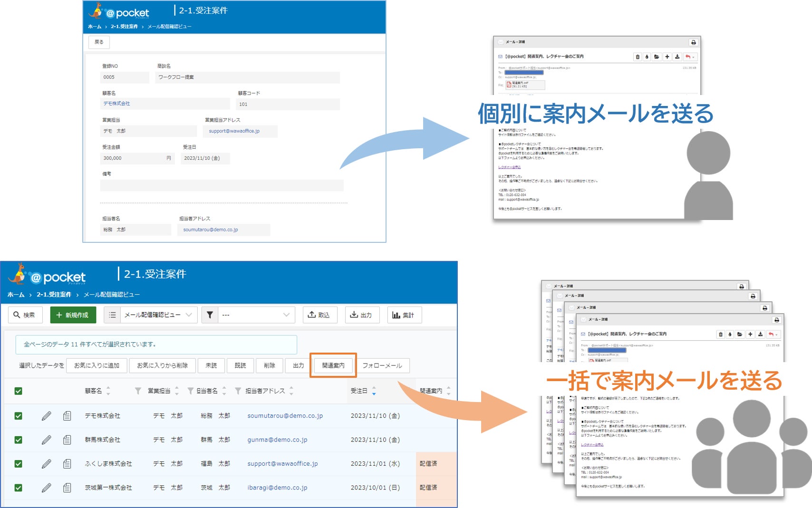Click the ホーム breadcrumb on the record detail screen
Viewport: 812px width, 508px height.
point(95,27)
